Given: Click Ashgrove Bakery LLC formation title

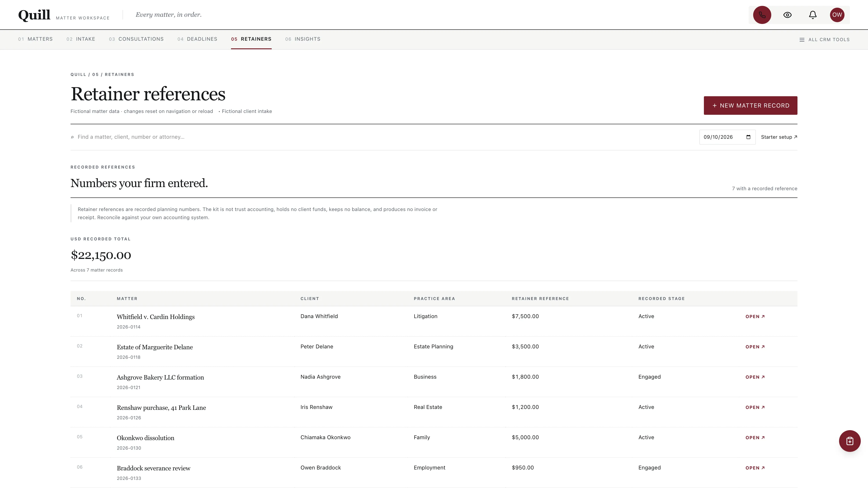Looking at the screenshot, I should coord(160,378).
